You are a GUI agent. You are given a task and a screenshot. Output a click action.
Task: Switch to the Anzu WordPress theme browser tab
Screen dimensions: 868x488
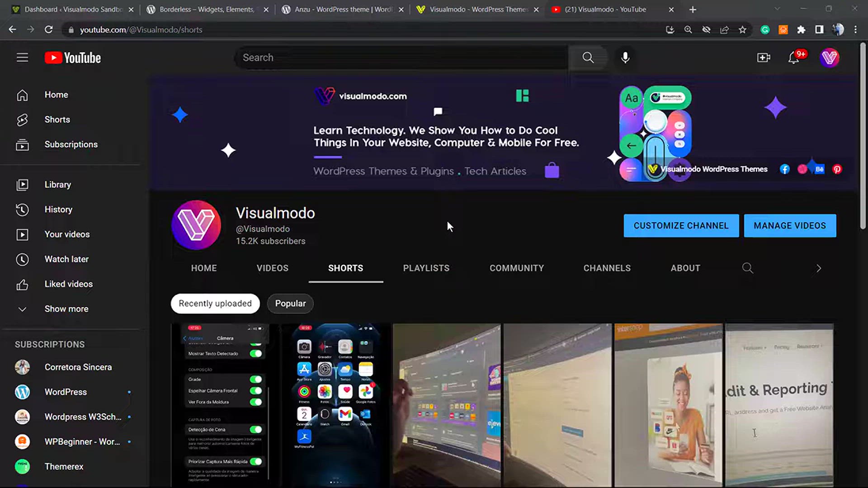coord(342,9)
